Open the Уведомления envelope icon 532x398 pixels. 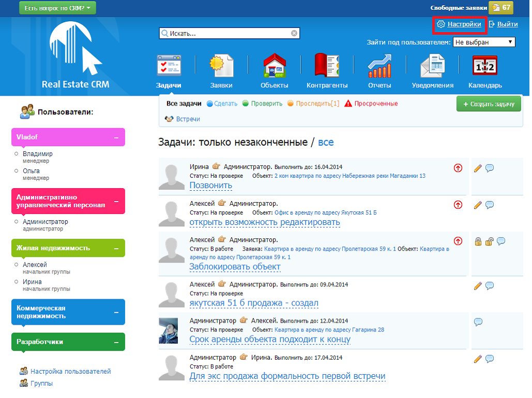(433, 66)
